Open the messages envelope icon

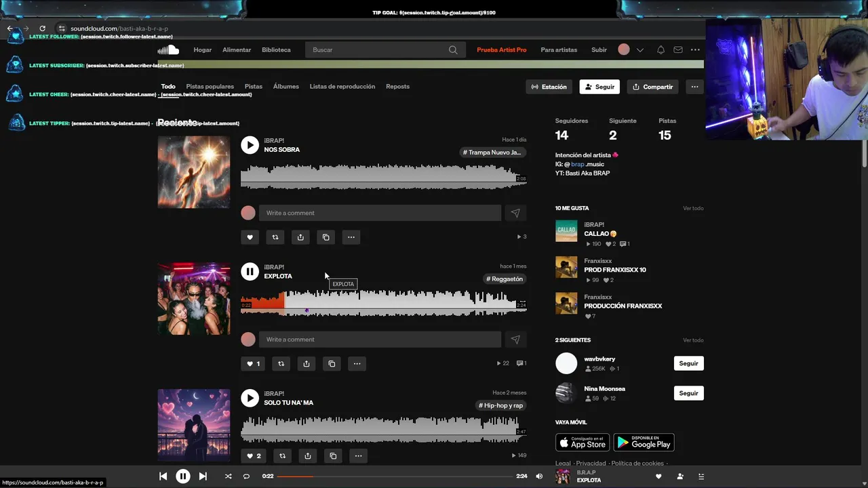pos(678,49)
